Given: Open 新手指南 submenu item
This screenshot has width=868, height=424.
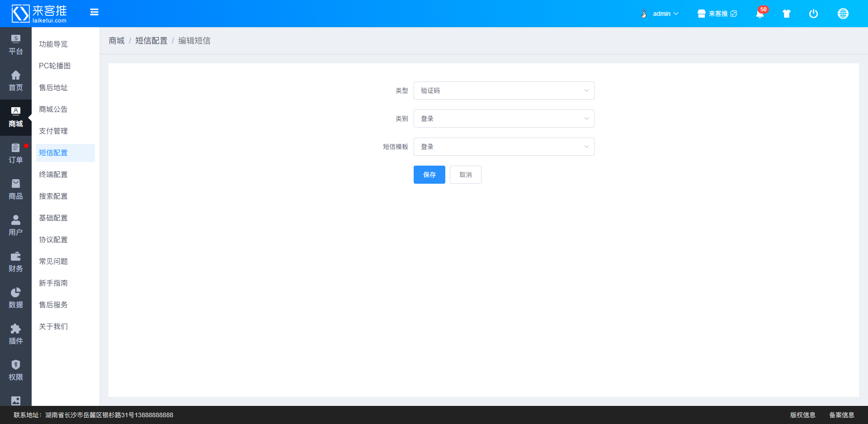Looking at the screenshot, I should pyautogui.click(x=65, y=283).
